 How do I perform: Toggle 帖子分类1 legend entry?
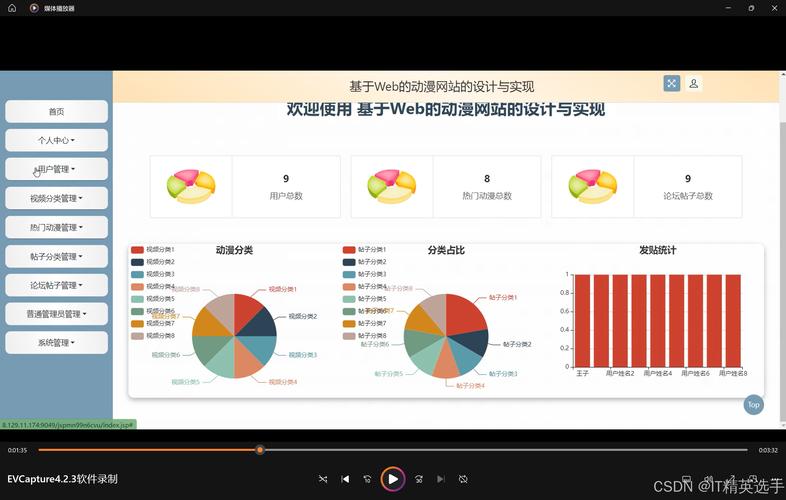click(364, 250)
